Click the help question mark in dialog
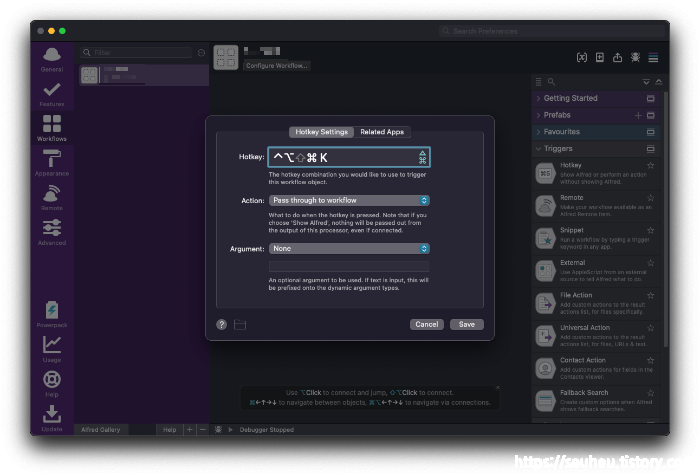The width and height of the screenshot is (700, 475). coord(221,325)
